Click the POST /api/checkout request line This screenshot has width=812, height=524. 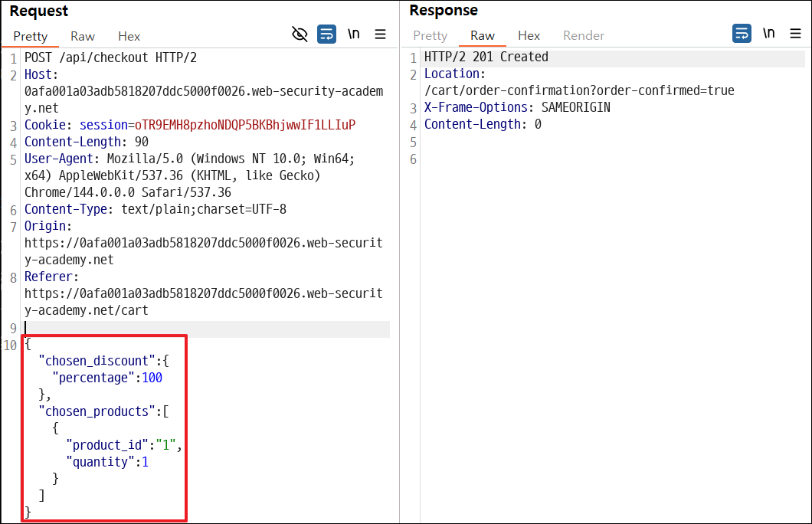coord(111,57)
